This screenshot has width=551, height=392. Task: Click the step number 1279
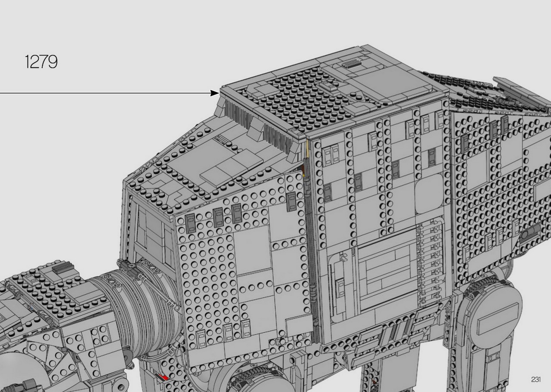click(41, 62)
